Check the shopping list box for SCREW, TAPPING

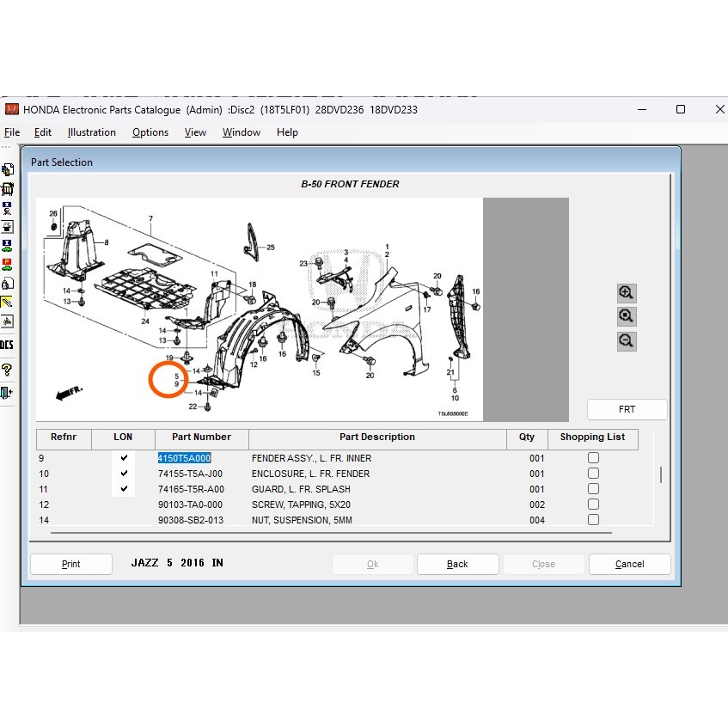pos(593,505)
